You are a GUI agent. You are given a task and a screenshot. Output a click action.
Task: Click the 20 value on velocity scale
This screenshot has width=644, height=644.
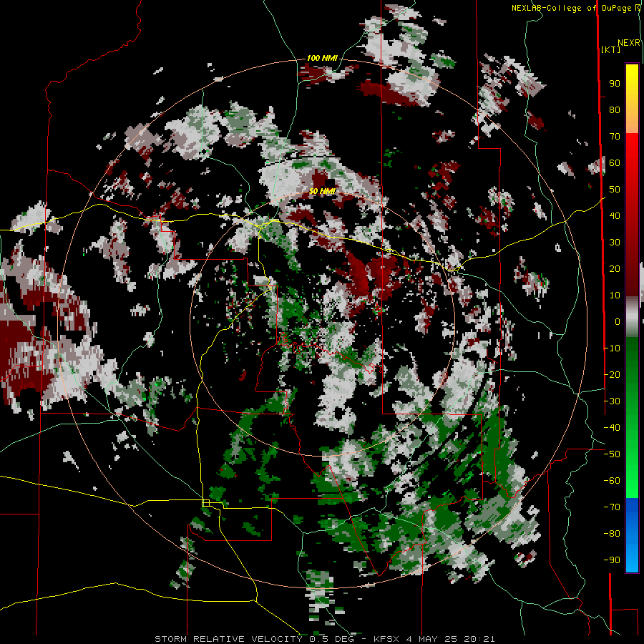coord(615,269)
